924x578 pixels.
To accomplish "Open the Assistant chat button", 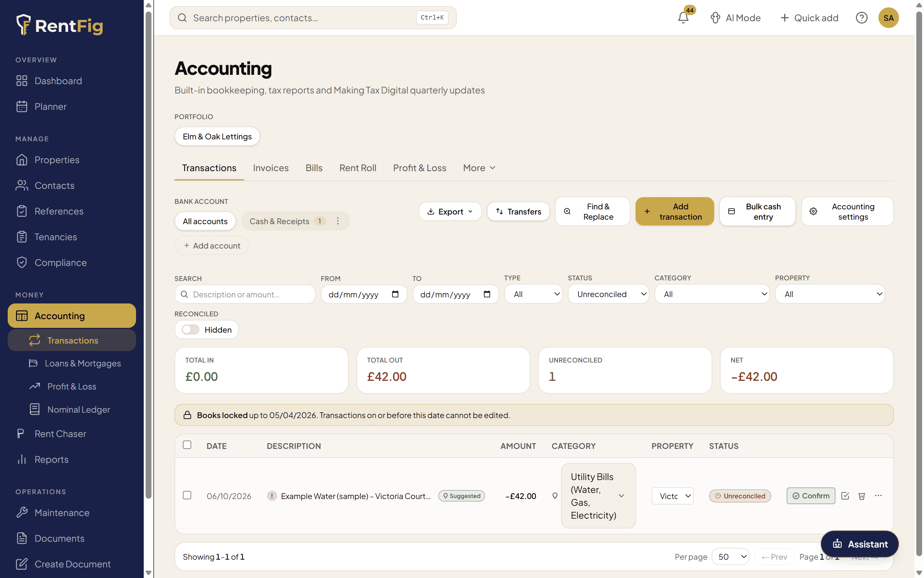I will pyautogui.click(x=859, y=544).
